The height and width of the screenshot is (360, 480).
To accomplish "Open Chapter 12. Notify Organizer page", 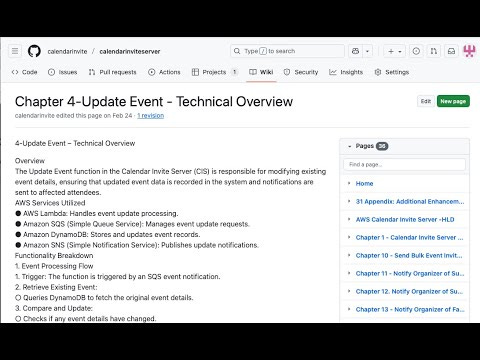I will pos(409,291).
